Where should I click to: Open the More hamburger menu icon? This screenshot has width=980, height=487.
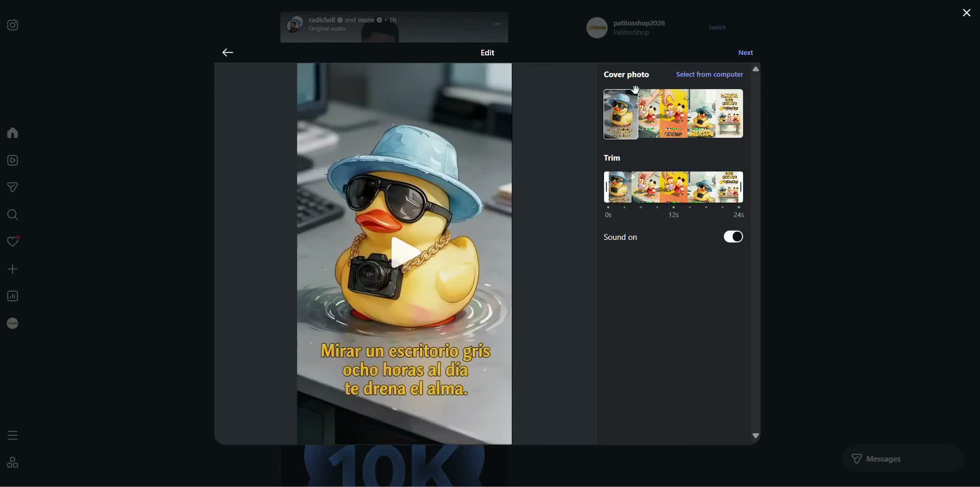click(x=12, y=435)
